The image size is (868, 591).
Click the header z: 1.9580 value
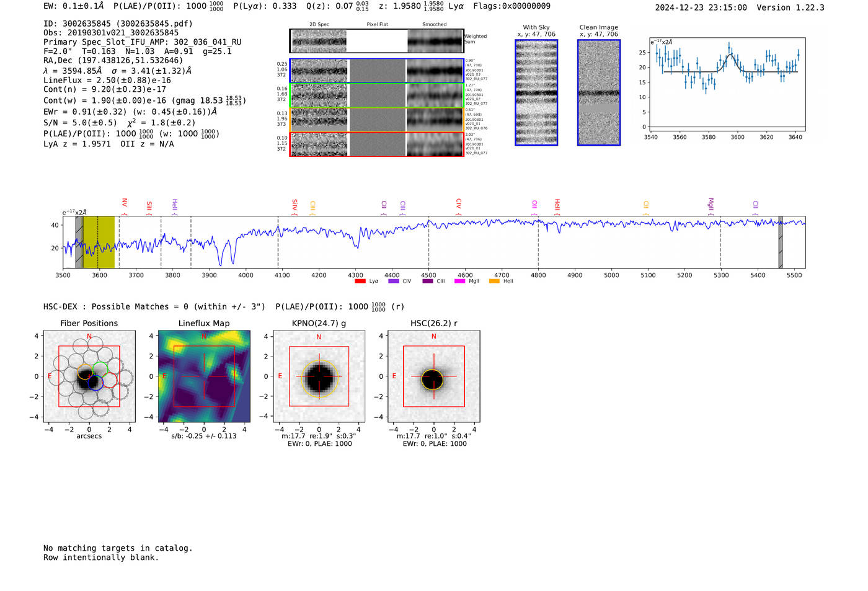pyautogui.click(x=411, y=6)
